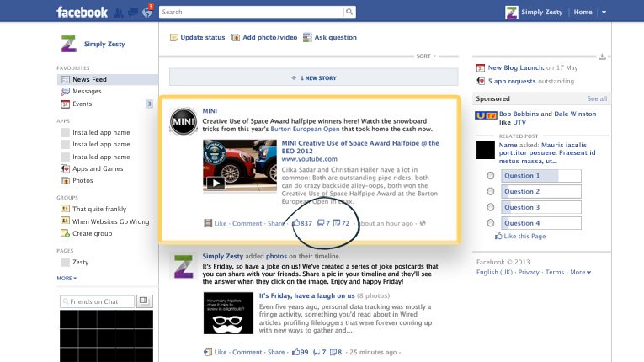The height and width of the screenshot is (362, 644).
Task: Click the search magnifier button
Action: 349,13
